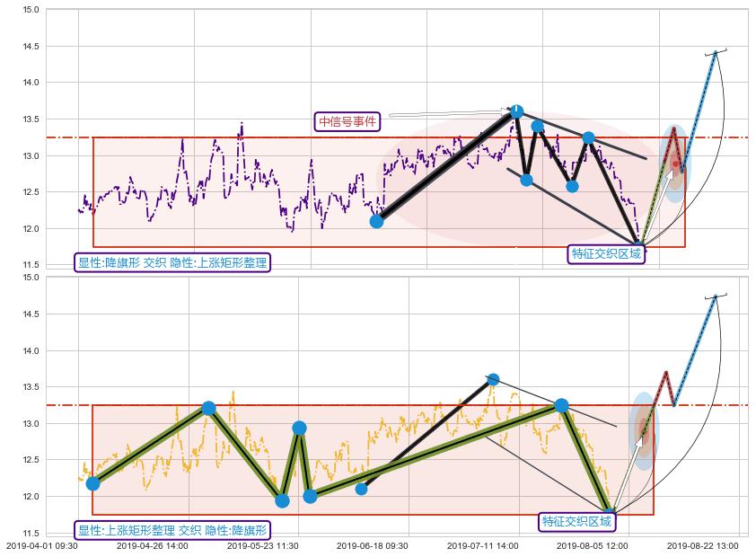Click bottom chart's rightmost blue marker at 13.25
The image size is (756, 557).
coord(561,405)
